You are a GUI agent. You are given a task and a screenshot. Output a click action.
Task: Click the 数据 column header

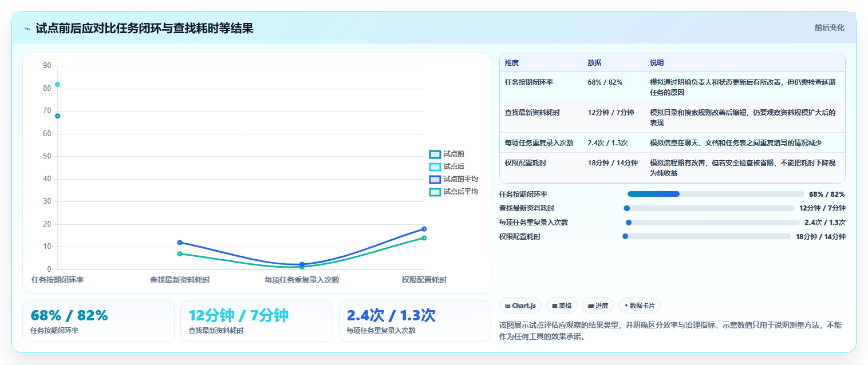pos(594,63)
